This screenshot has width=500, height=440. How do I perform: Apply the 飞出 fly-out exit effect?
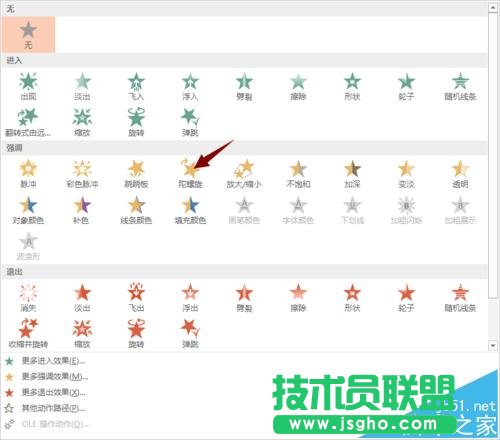(x=136, y=298)
